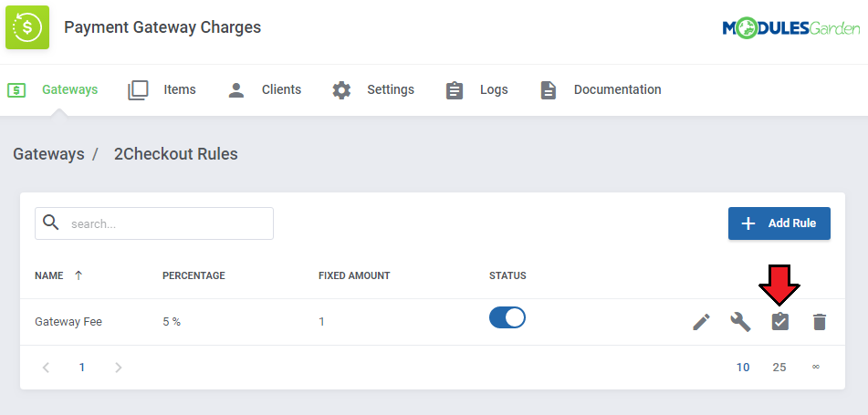Click the Gateway Fee clipboard-check icon

[780, 321]
